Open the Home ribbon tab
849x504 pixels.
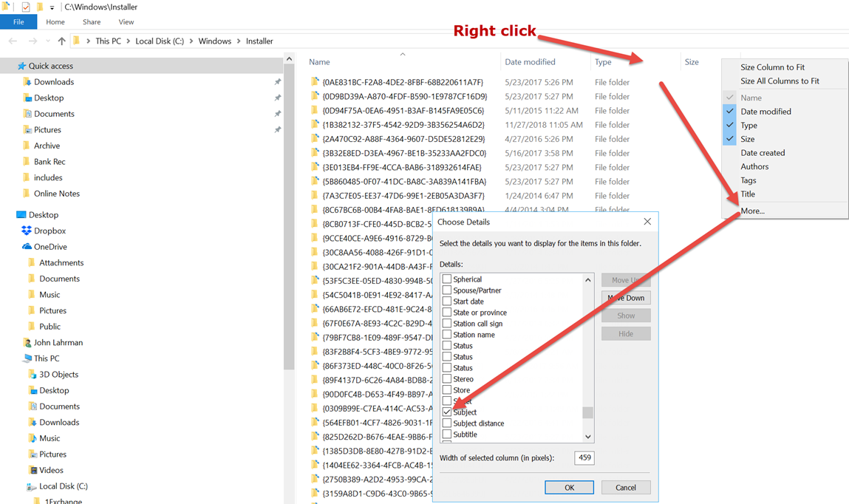55,21
